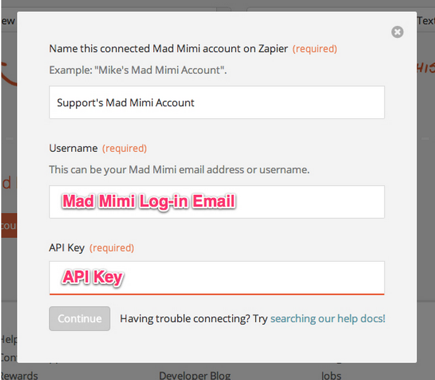Click the Name this connected Mad Mimi account label
Screen dimensions: 435x380
coord(168,49)
